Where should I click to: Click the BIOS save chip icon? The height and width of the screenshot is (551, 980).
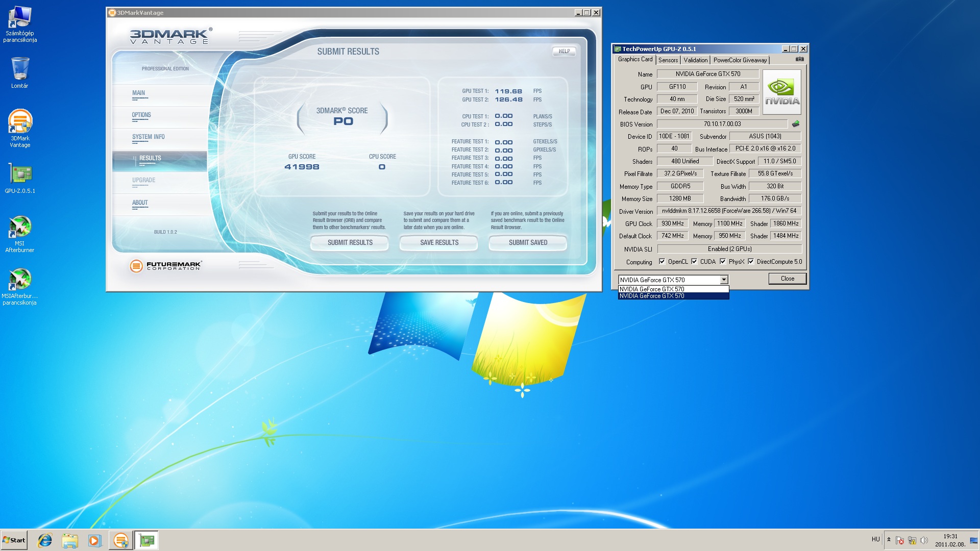point(795,124)
